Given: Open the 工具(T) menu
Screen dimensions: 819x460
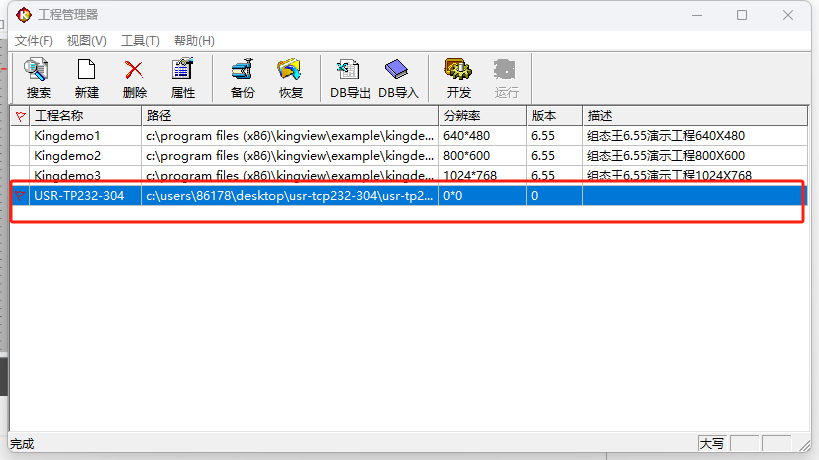Looking at the screenshot, I should coord(140,41).
